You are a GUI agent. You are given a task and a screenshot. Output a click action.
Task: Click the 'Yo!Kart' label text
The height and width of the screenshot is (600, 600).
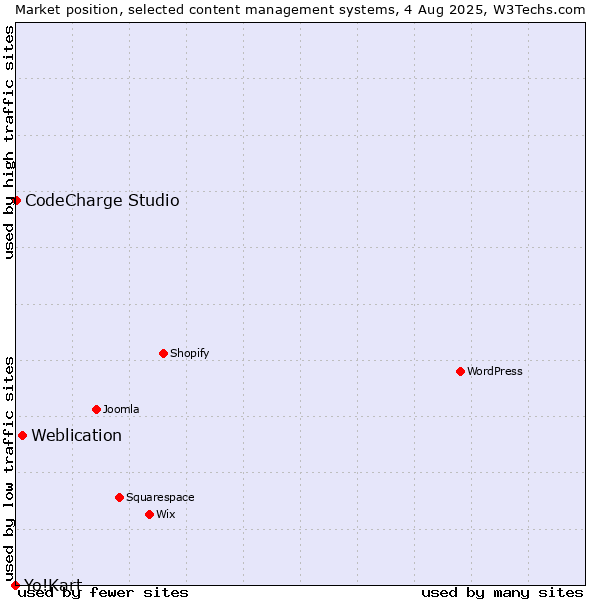coord(53,585)
